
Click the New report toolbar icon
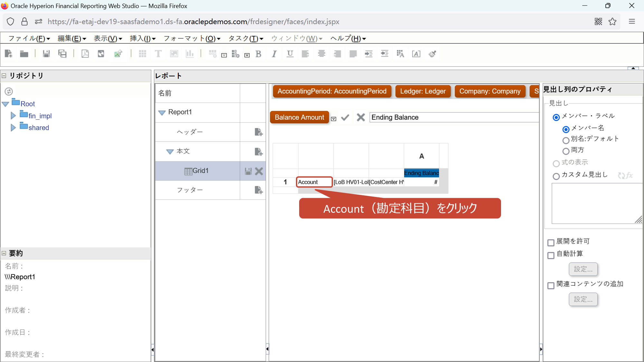8,54
